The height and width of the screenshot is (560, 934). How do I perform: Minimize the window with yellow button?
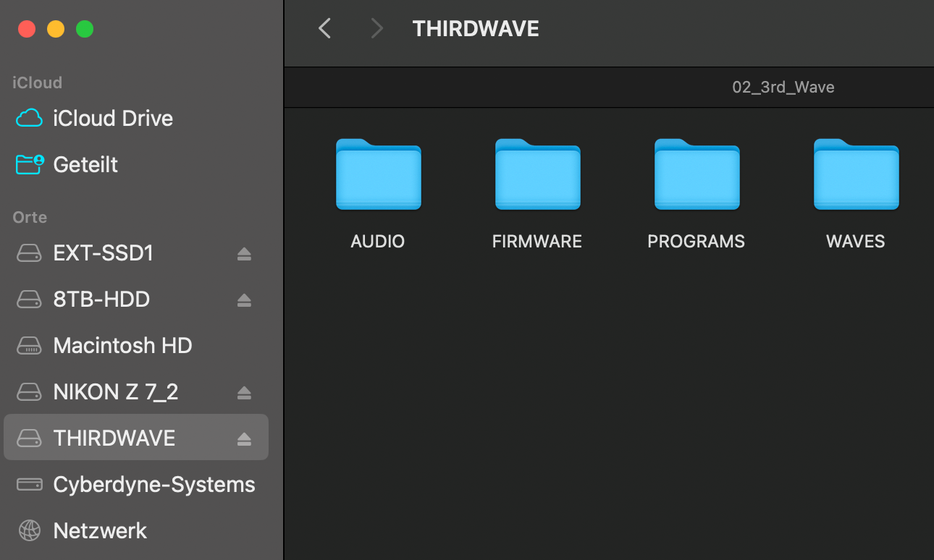[x=56, y=29]
